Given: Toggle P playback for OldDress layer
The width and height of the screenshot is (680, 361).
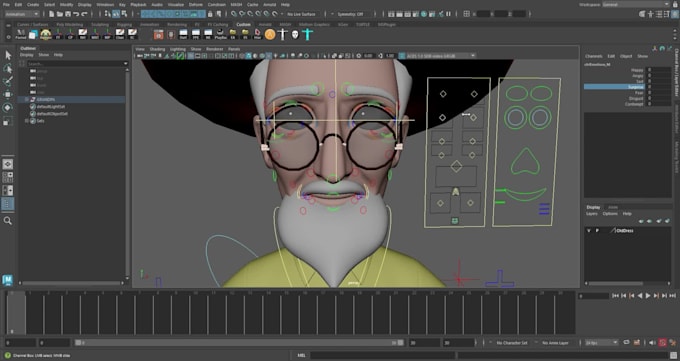Looking at the screenshot, I should click(597, 231).
